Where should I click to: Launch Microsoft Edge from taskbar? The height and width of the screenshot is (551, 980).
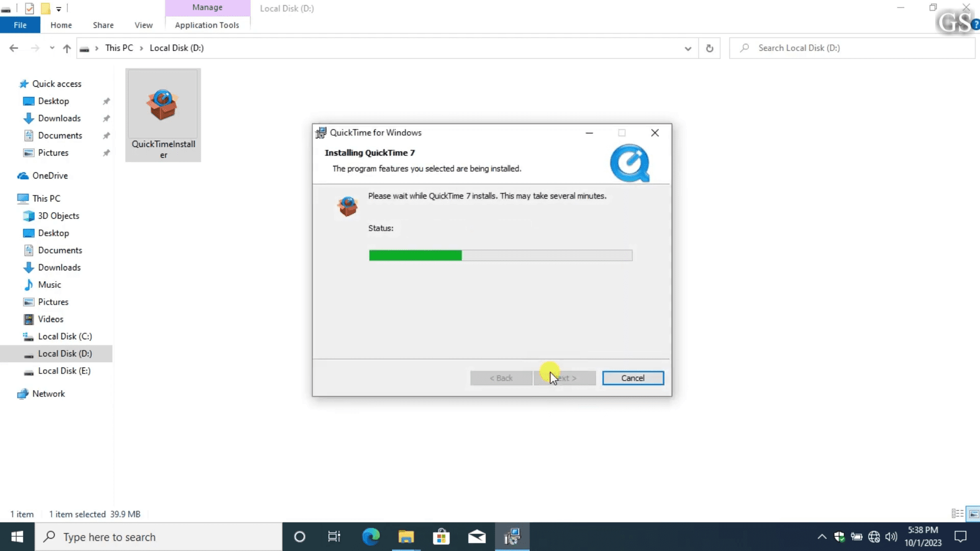click(x=371, y=537)
